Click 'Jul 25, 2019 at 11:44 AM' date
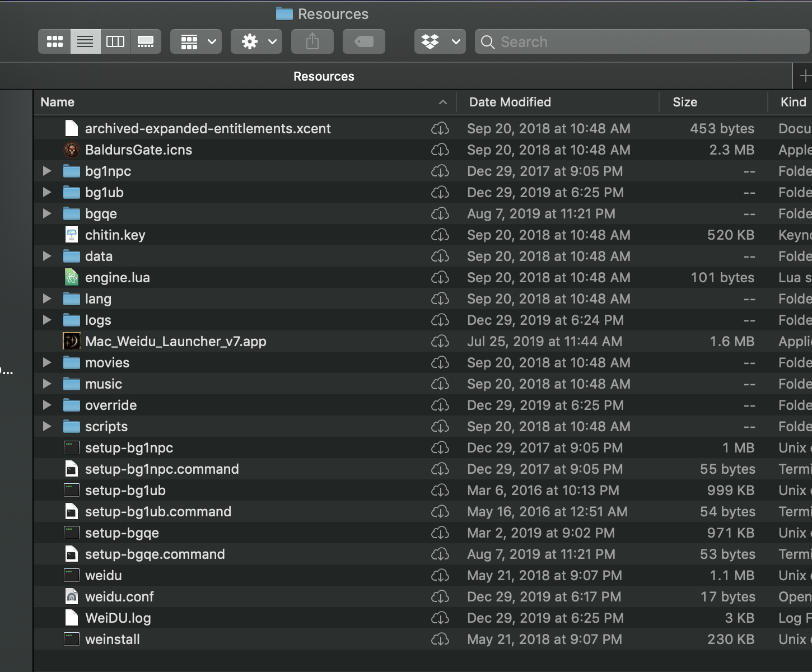The image size is (812, 672). [544, 341]
